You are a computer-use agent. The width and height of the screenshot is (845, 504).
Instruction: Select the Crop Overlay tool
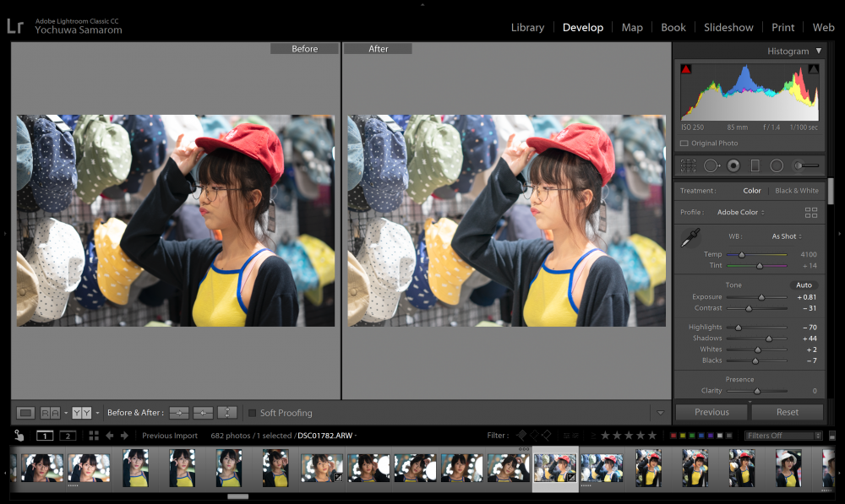688,165
